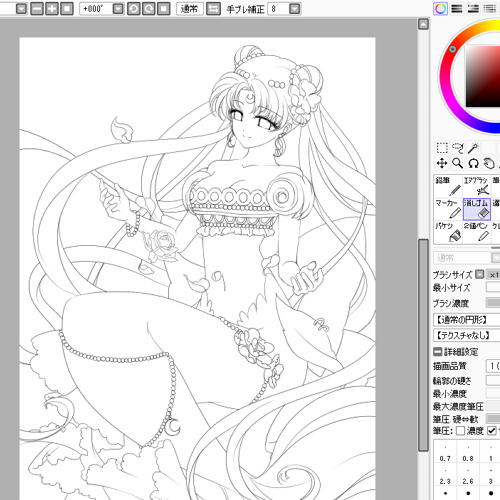Reset zoom with the square button after plus

[67, 9]
